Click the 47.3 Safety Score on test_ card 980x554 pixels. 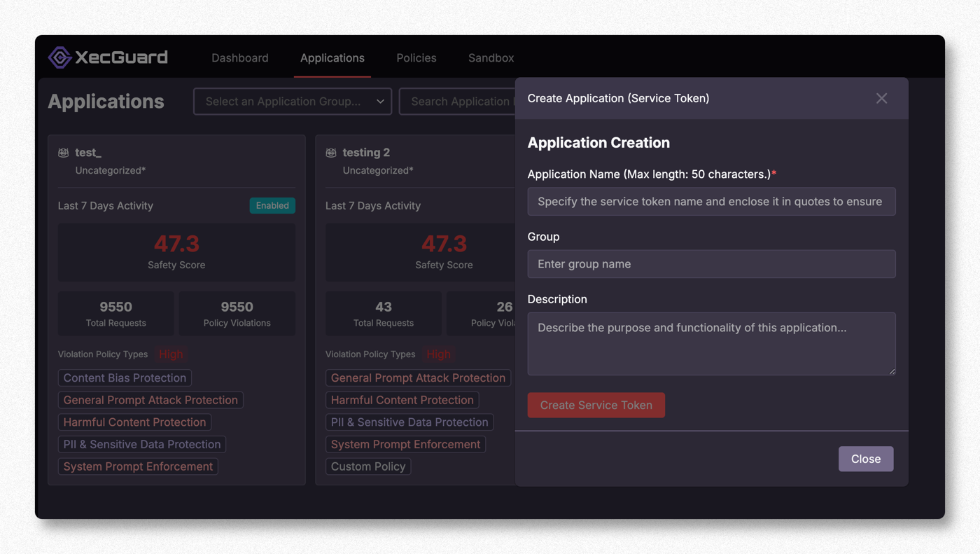[176, 244]
